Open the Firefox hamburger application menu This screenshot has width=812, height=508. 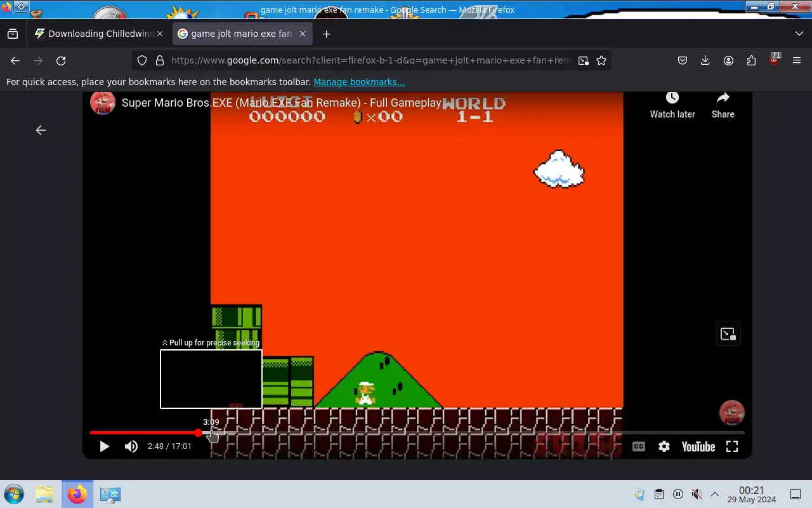(x=797, y=60)
